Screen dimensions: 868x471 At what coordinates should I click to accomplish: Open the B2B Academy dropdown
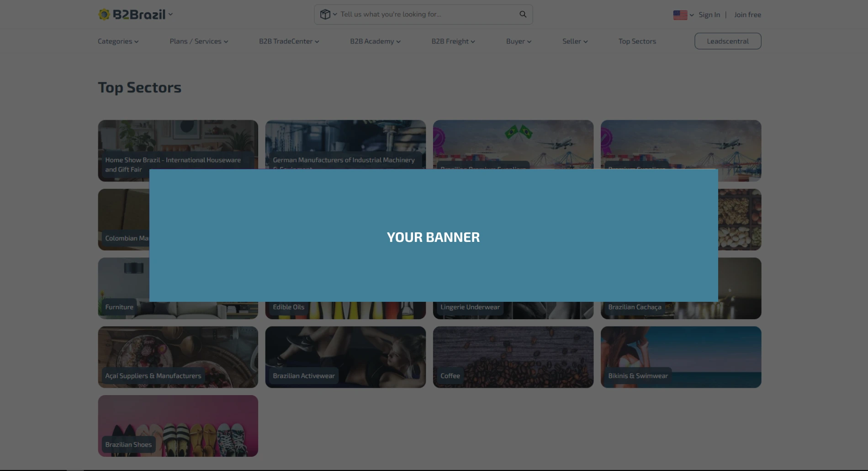pos(375,42)
